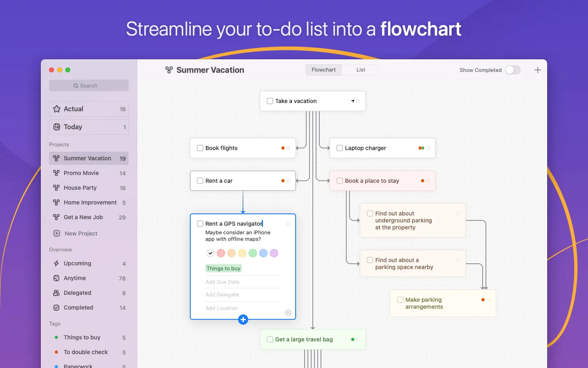This screenshot has width=588, height=368.
Task: Select the Anytime clock icon
Action: click(56, 278)
